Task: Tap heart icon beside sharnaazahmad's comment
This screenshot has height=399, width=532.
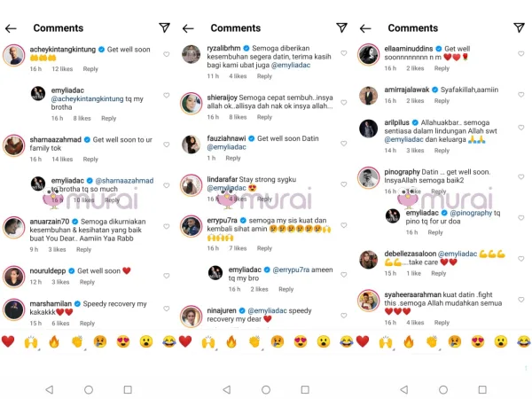Action: point(166,142)
